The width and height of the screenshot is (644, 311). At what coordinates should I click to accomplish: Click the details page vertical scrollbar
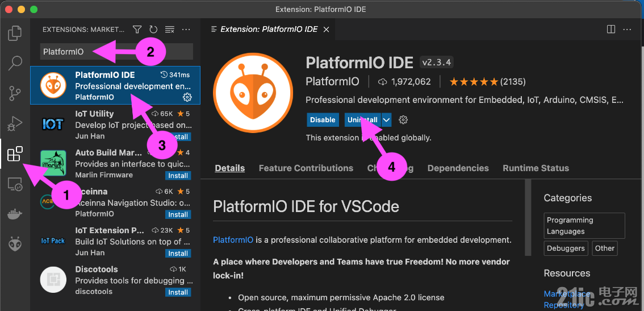click(528, 218)
